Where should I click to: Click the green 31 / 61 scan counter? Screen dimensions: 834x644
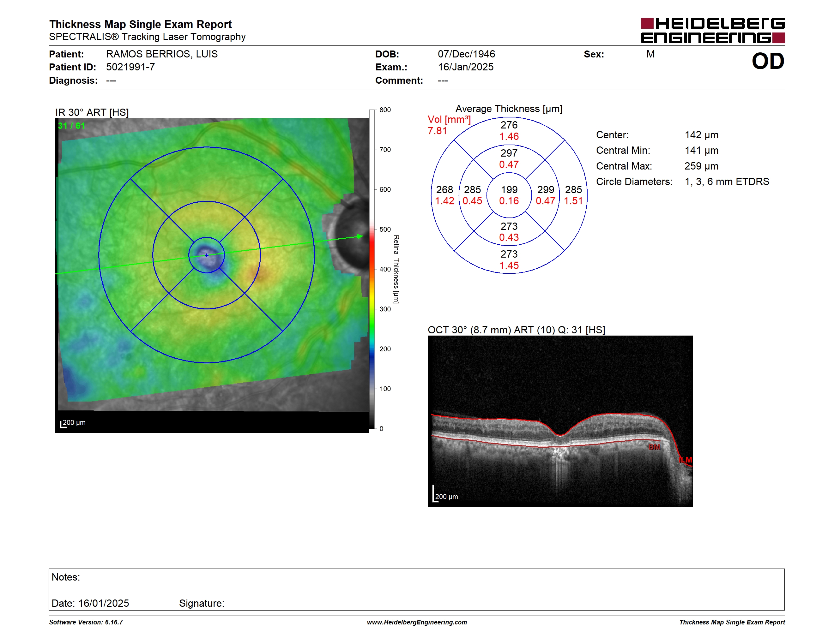(71, 126)
